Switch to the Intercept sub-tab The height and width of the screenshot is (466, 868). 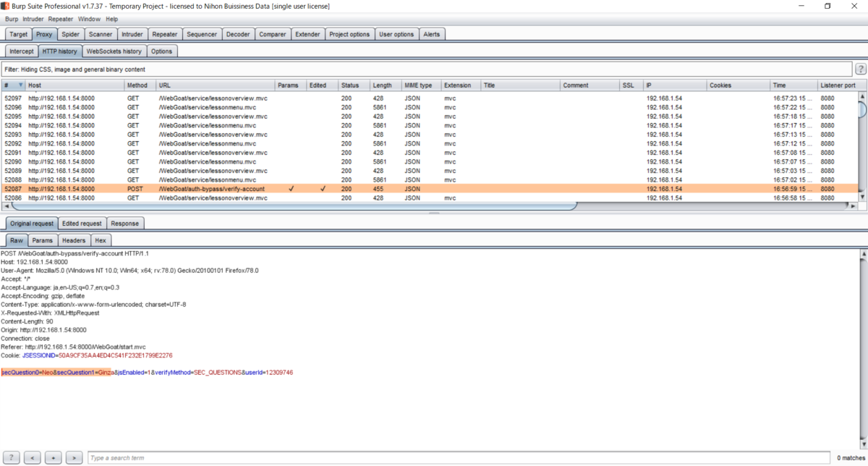click(x=22, y=51)
